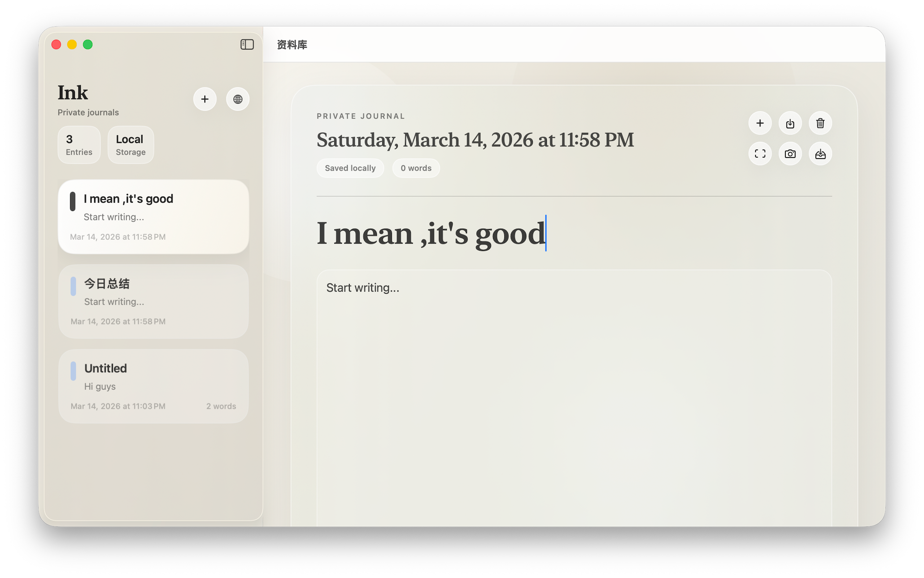Screen dimensions: 924x578
Task: Open the 'I mean ,it's good' entry card
Action: tap(153, 217)
